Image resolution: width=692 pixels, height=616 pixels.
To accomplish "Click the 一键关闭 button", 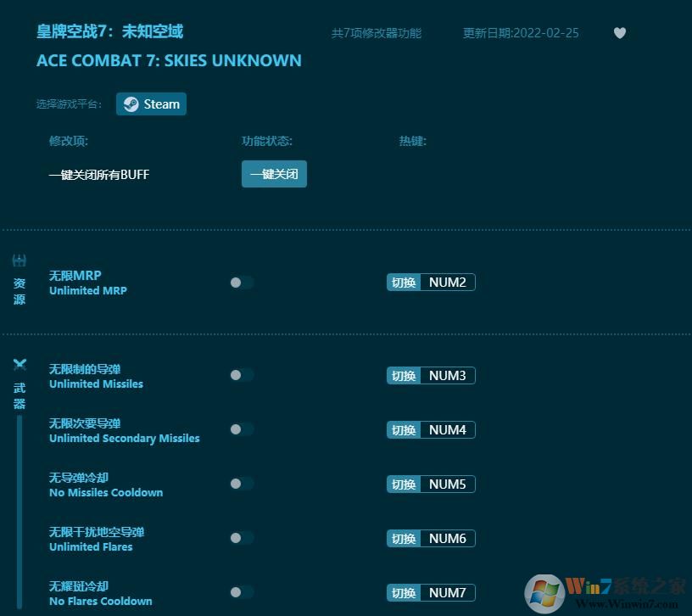I will coord(274,174).
